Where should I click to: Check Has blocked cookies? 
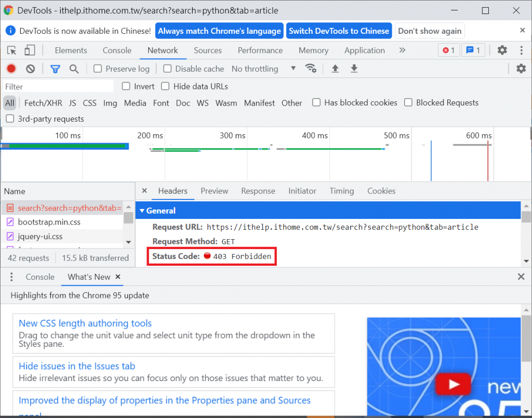pyautogui.click(x=316, y=102)
